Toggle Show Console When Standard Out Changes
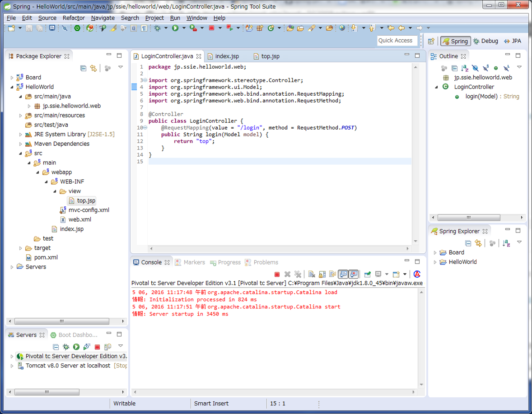 tap(343, 274)
